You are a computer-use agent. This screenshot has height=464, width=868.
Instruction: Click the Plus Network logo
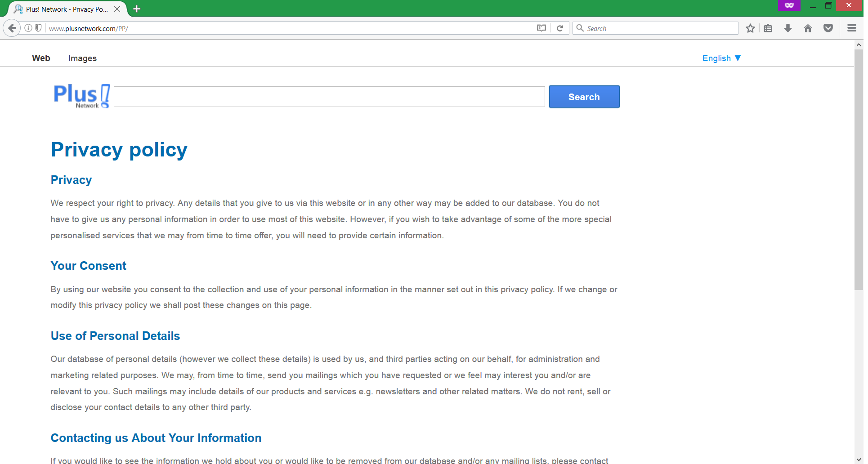(x=81, y=96)
